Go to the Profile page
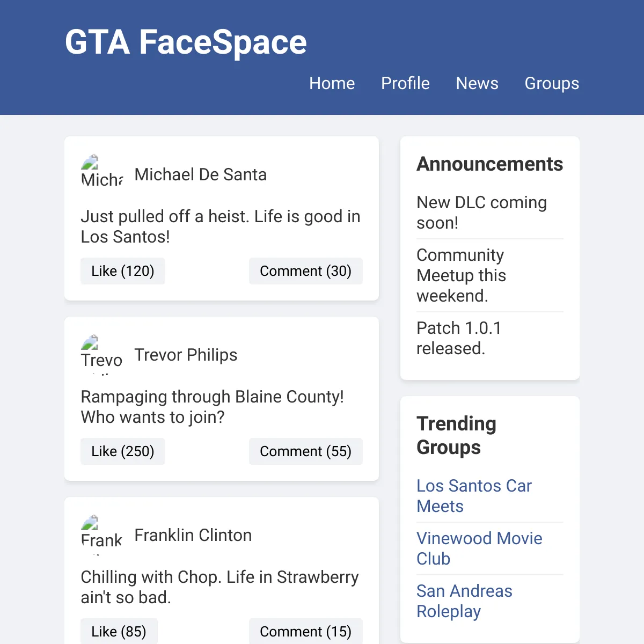Screen dimensions: 644x644 click(405, 83)
